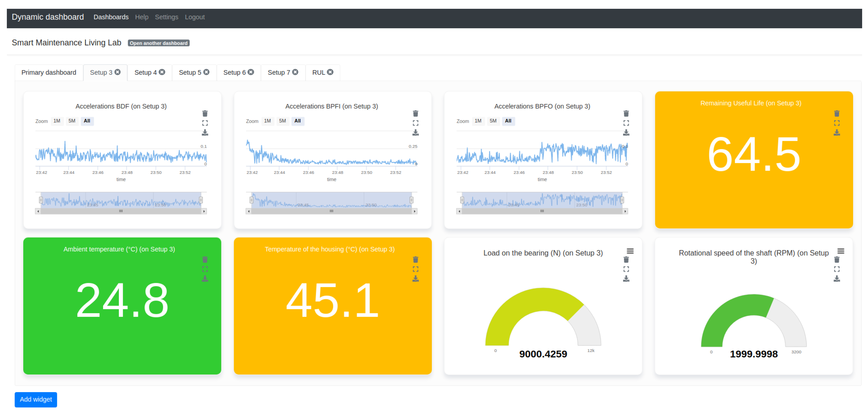868x417 pixels.
Task: Fullscreen the Rotational speed gauge widget
Action: 837,269
